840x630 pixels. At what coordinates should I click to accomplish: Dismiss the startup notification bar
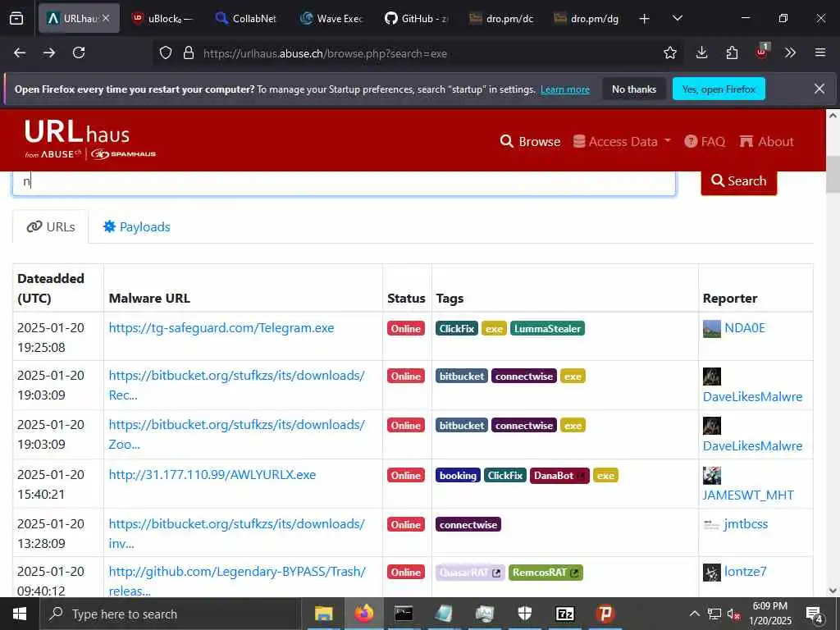coord(819,89)
